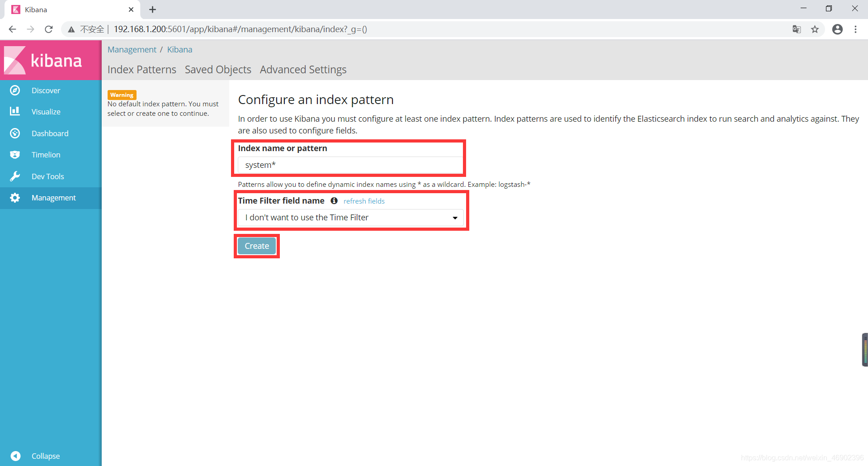The image size is (868, 466).
Task: Click the 'Configure an index pattern' heading
Action: pyautogui.click(x=316, y=100)
